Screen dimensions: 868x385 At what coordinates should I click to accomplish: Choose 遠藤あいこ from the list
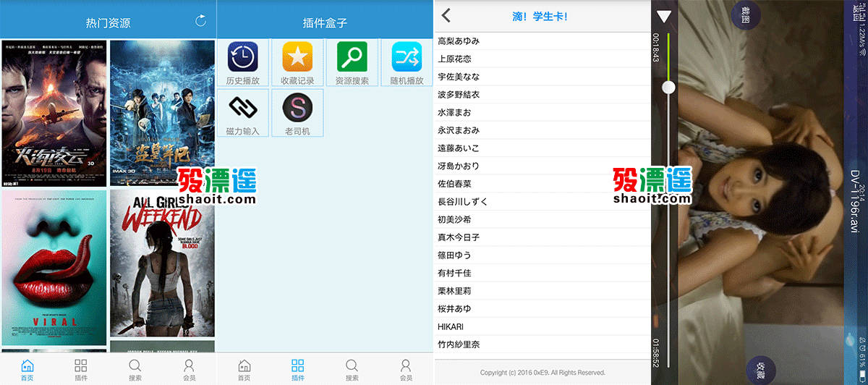(x=542, y=148)
